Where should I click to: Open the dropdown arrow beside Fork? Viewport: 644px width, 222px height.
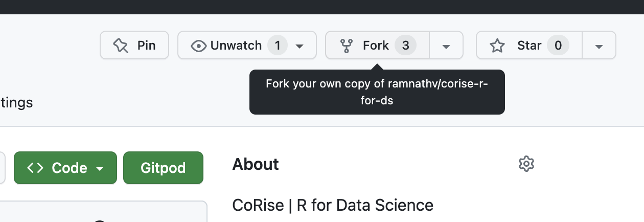click(446, 46)
